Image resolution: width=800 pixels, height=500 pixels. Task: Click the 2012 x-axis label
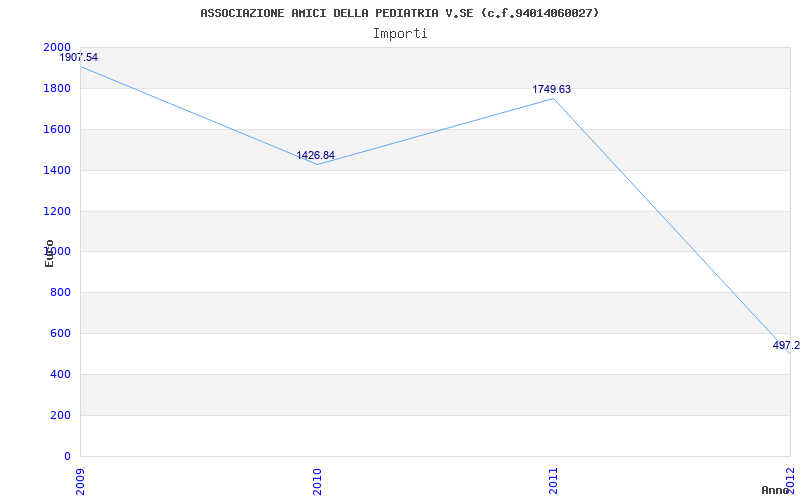[790, 479]
